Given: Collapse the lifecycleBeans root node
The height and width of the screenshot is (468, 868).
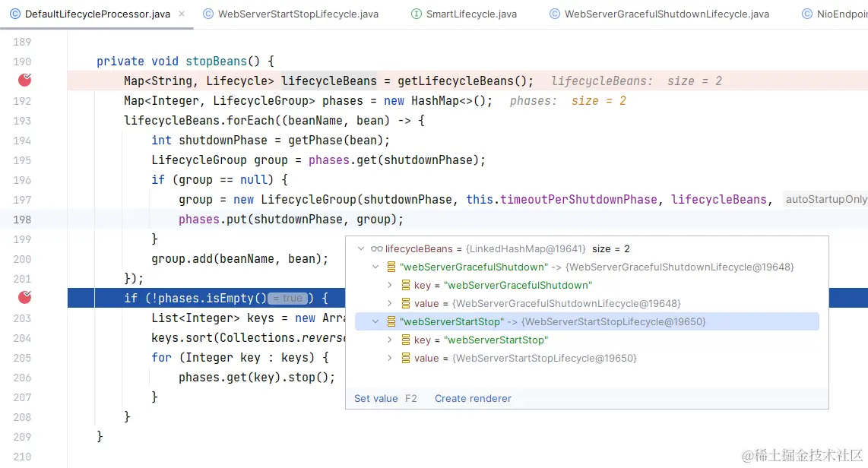Looking at the screenshot, I should pos(361,249).
